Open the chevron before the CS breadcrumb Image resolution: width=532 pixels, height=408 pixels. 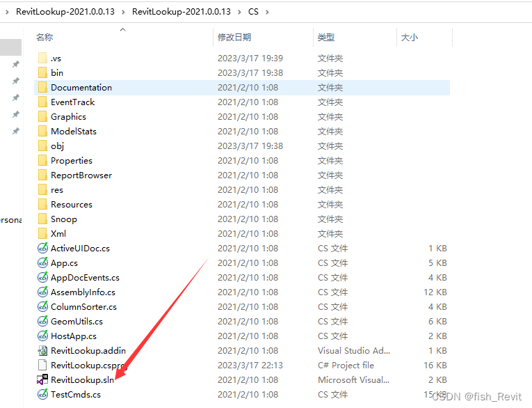click(239, 12)
